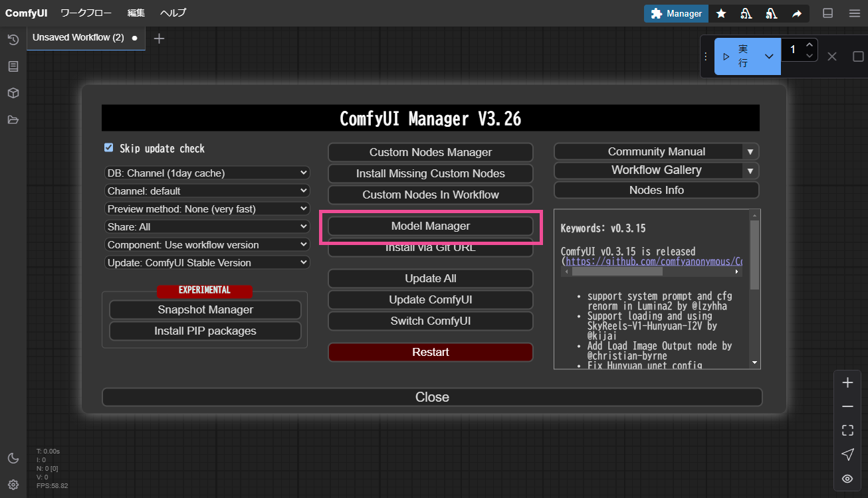Open Component: Use workflow version dropdown
The height and width of the screenshot is (498, 868).
pos(207,244)
